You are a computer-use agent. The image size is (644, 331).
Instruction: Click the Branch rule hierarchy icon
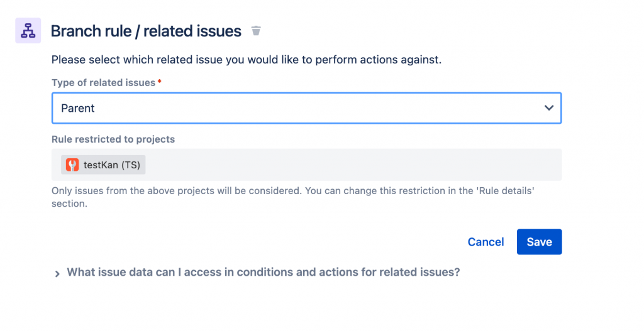coord(28,31)
